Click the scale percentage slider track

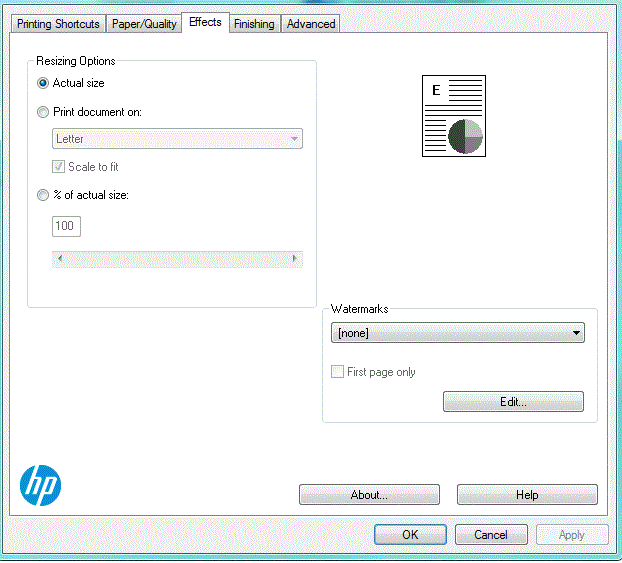click(x=177, y=259)
